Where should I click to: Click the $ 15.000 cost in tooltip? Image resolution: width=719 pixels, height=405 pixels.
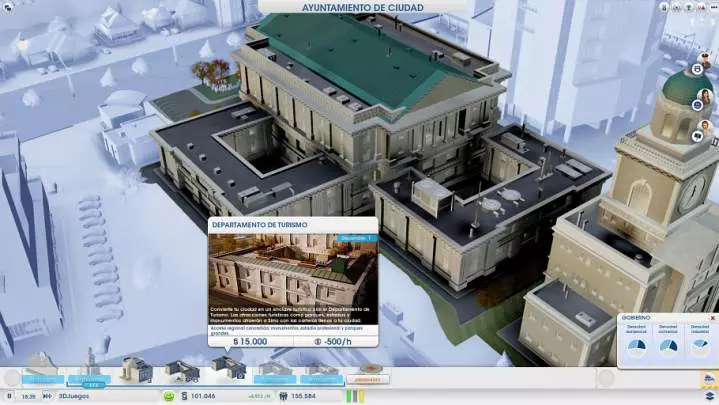click(250, 341)
